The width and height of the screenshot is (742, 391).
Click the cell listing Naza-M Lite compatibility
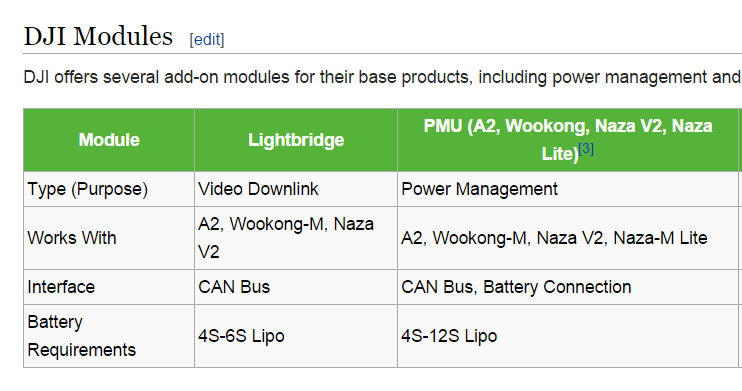[568, 238]
